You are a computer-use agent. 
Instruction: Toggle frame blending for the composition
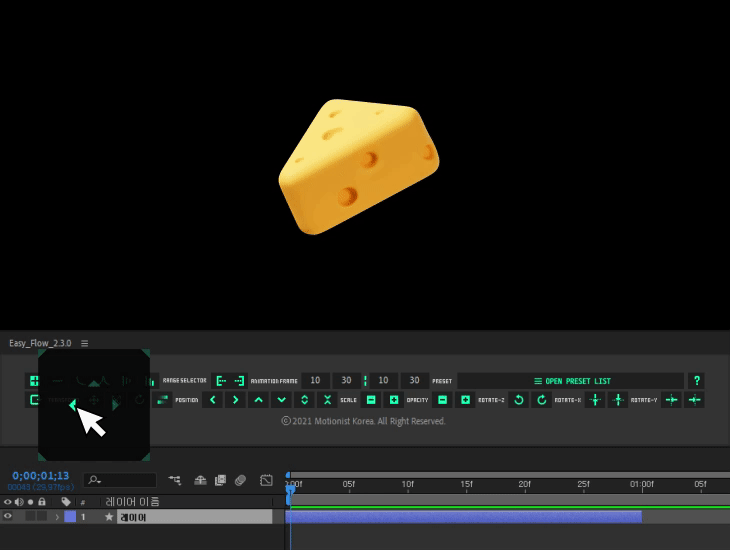coord(220,480)
